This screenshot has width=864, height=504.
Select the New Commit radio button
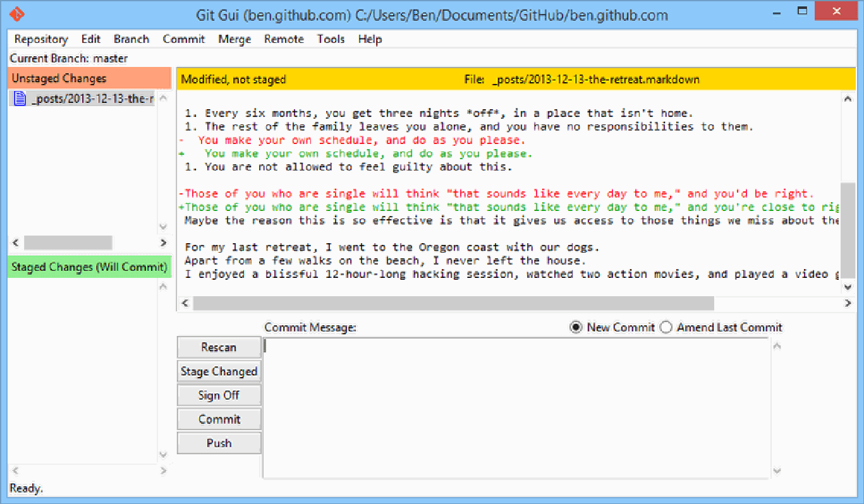pos(575,327)
